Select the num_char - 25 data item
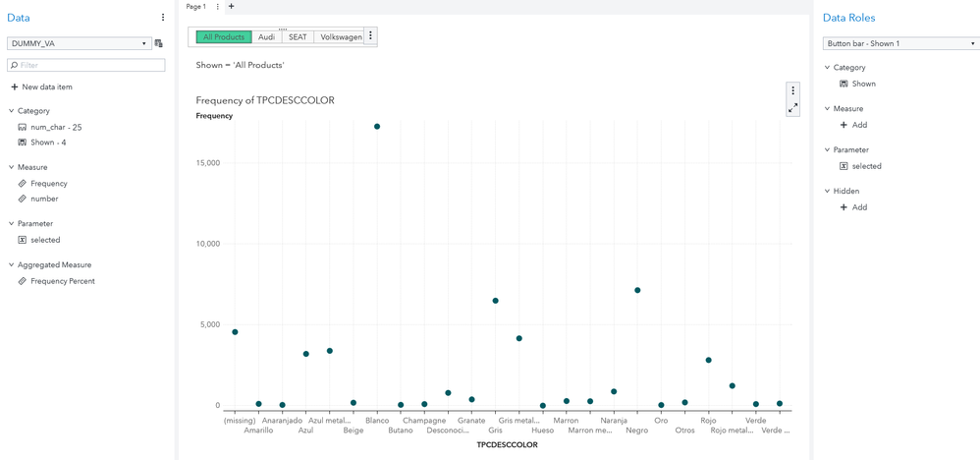This screenshot has height=460, width=980. (x=50, y=127)
